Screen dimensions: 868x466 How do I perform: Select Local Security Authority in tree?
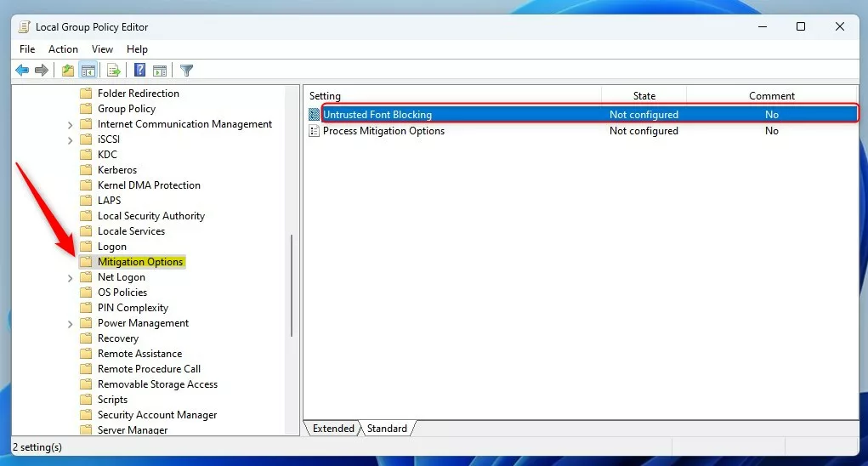click(x=151, y=216)
